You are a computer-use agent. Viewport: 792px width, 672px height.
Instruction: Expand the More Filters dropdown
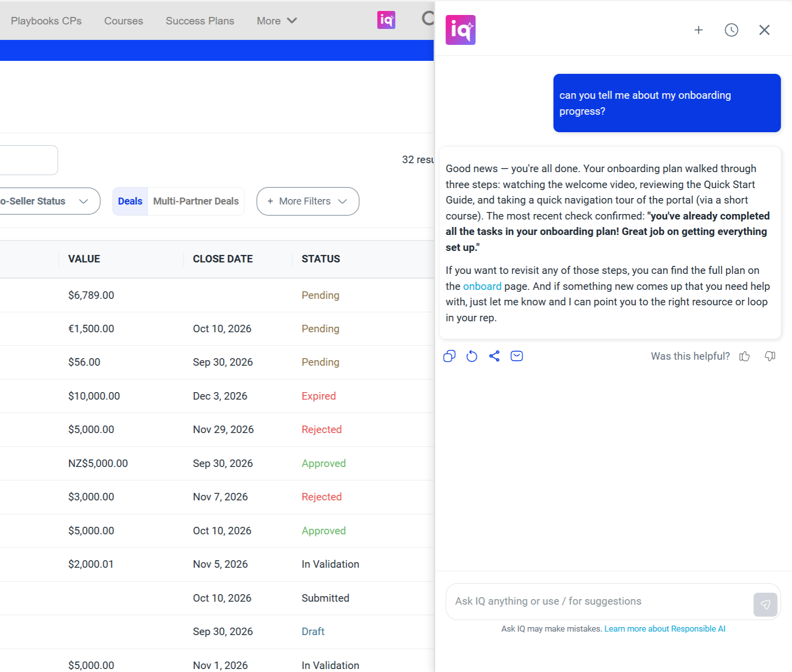[308, 201]
